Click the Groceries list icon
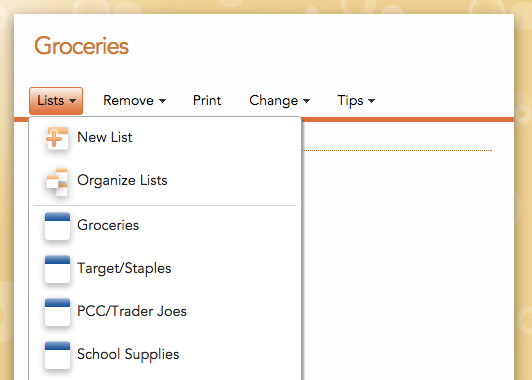This screenshot has height=380, width=532. pos(57,226)
